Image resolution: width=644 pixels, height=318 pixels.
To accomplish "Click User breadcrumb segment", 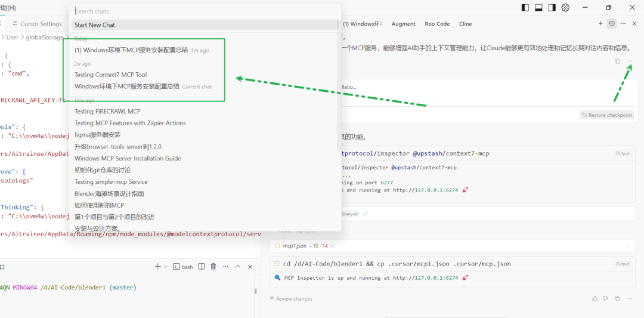I will 13,38.
